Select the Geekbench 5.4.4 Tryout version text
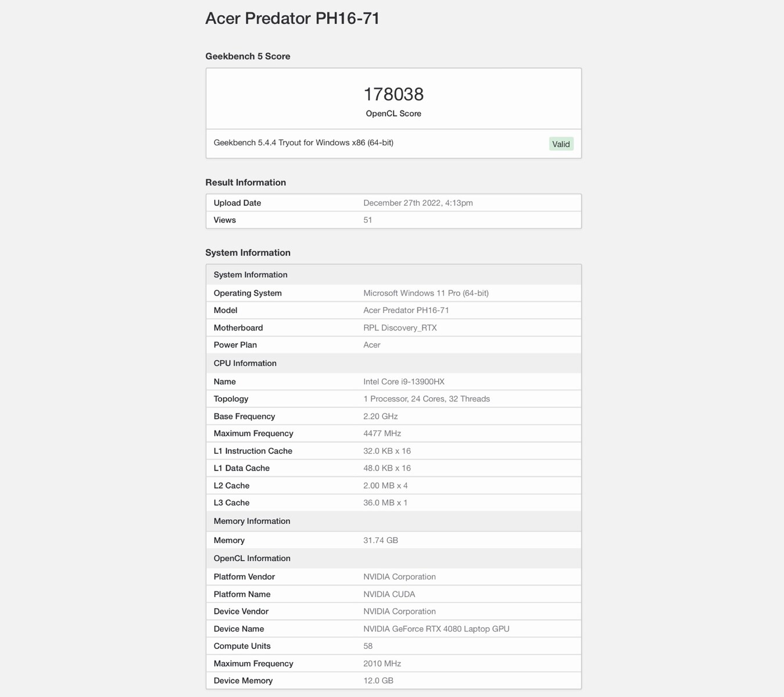This screenshot has height=697, width=784. (303, 143)
